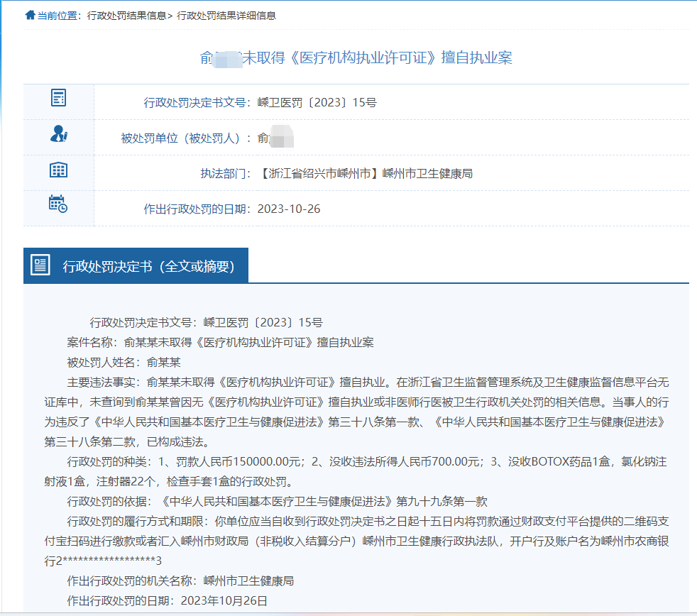The width and height of the screenshot is (697, 616).
Task: Click document number 嵊卫医罚〔2023〕15号 in the summary table
Action: [x=315, y=103]
